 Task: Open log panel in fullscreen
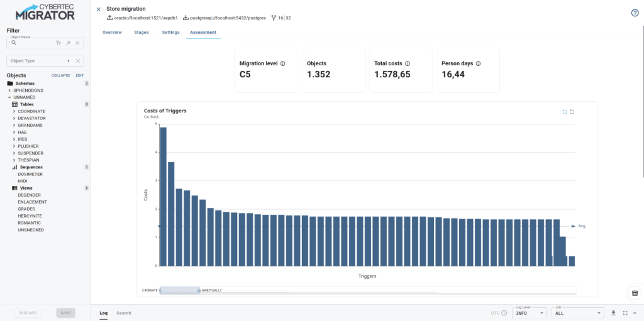625,313
